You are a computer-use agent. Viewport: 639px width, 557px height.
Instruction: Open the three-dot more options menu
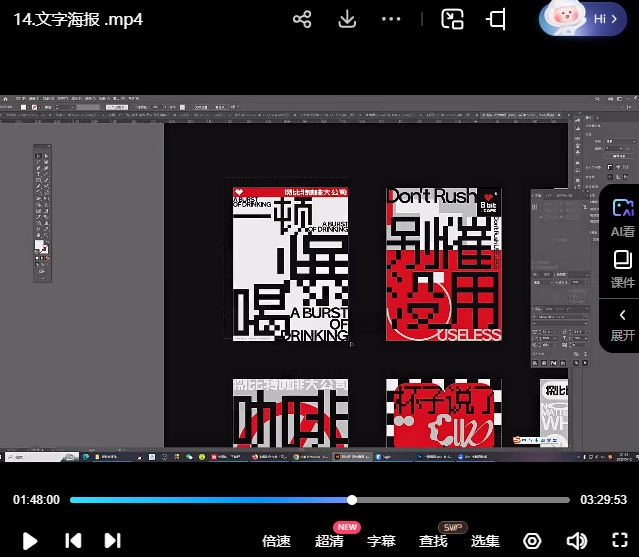(x=391, y=19)
